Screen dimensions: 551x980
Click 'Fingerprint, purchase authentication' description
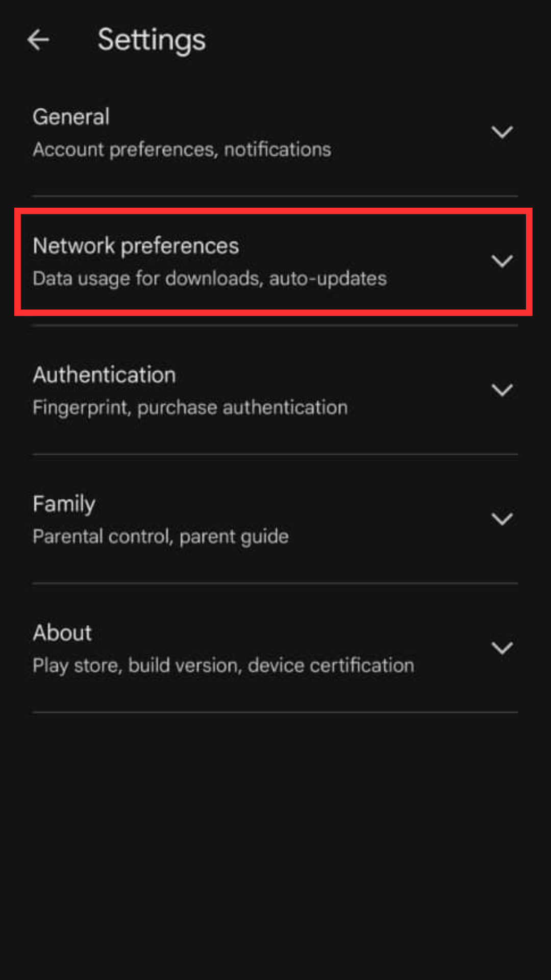click(190, 408)
